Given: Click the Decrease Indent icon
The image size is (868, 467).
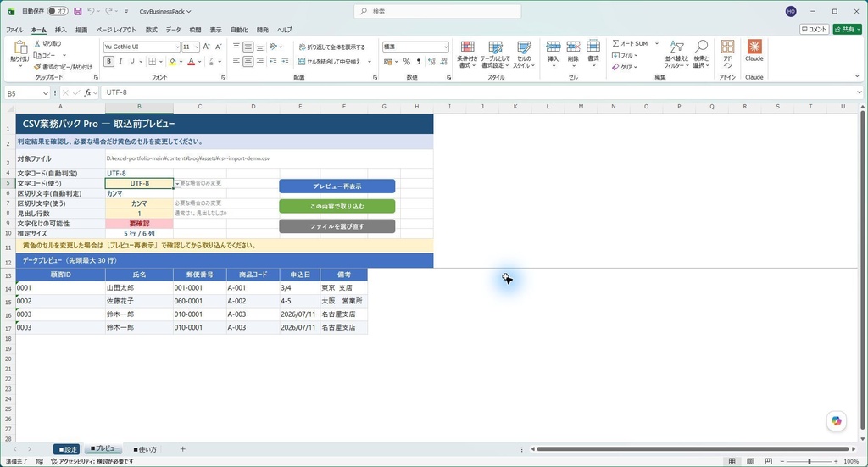Looking at the screenshot, I should [x=273, y=61].
